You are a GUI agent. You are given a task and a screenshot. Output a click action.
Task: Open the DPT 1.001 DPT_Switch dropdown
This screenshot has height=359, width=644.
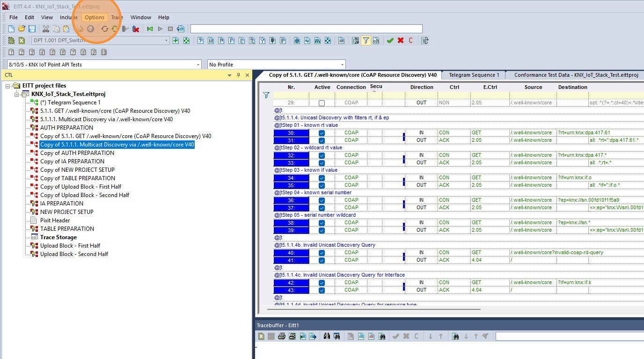[166, 41]
